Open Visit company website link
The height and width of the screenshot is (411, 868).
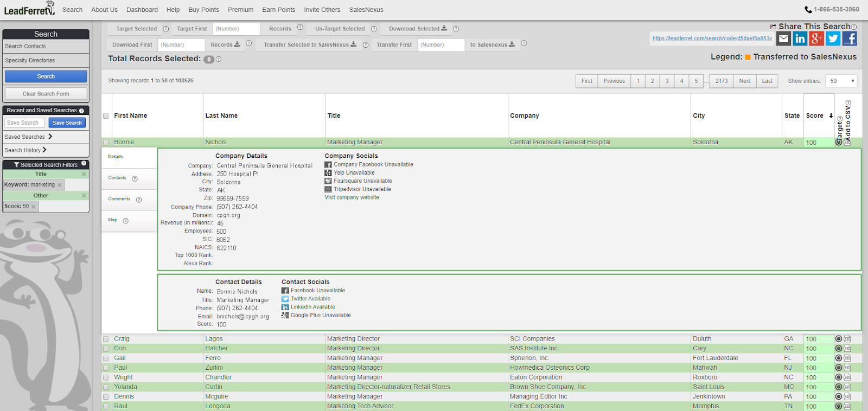click(352, 197)
